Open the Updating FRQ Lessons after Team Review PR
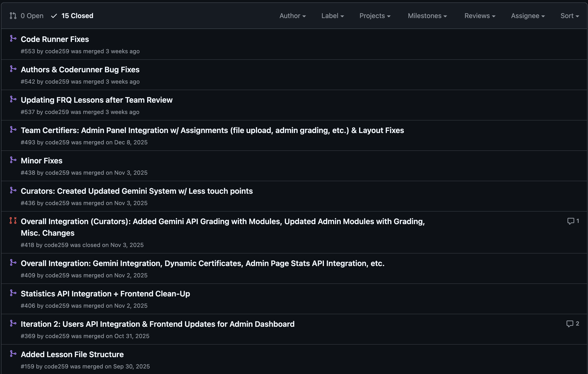The height and width of the screenshot is (374, 588). [96, 100]
